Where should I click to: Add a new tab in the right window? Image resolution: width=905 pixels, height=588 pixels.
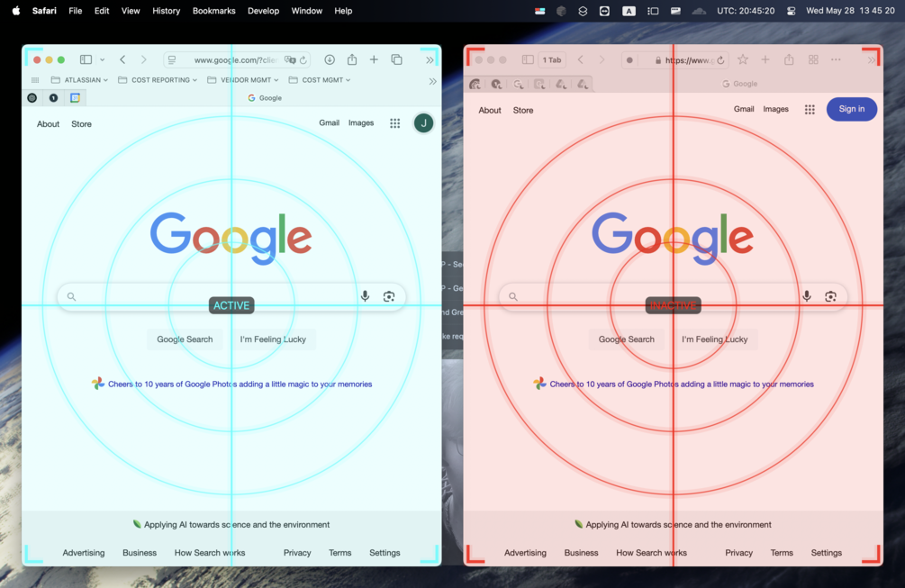pos(765,59)
